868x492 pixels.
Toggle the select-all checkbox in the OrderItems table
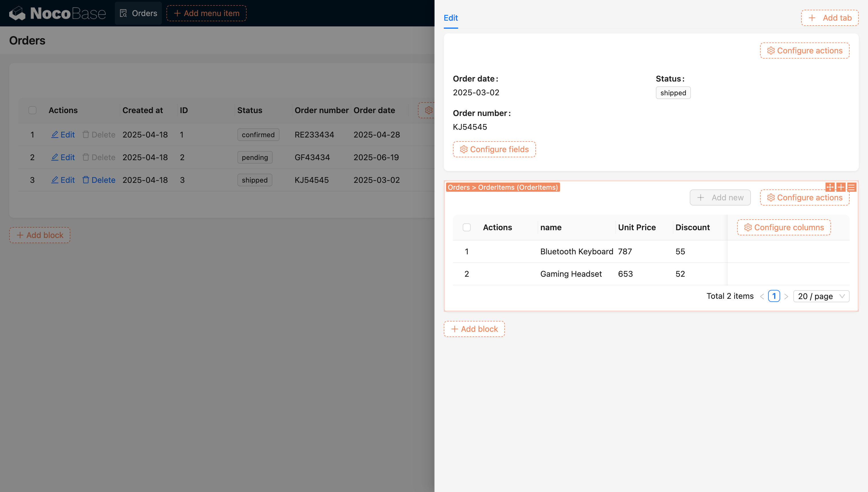click(x=467, y=227)
